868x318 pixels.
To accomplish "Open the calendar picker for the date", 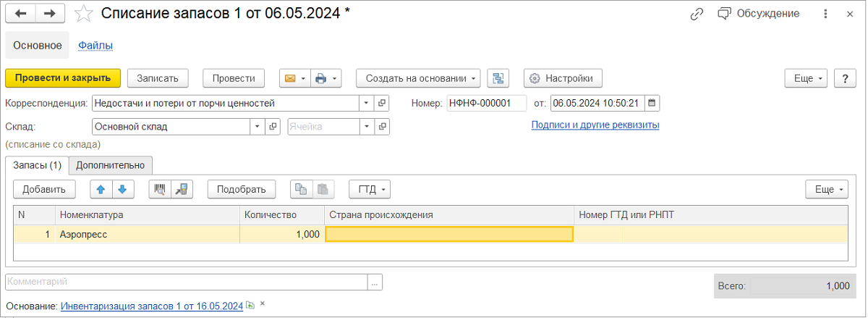I will 652,103.
